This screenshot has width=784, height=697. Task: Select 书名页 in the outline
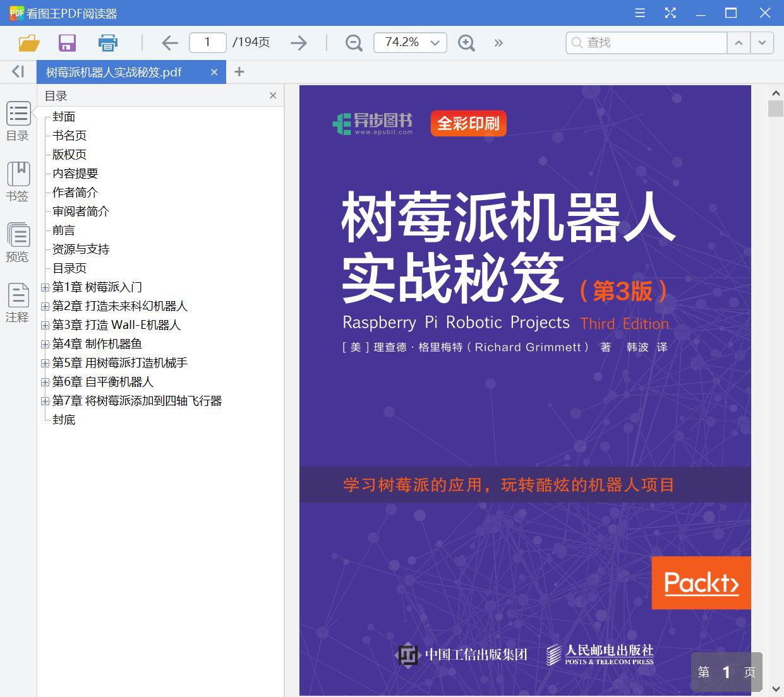[69, 136]
